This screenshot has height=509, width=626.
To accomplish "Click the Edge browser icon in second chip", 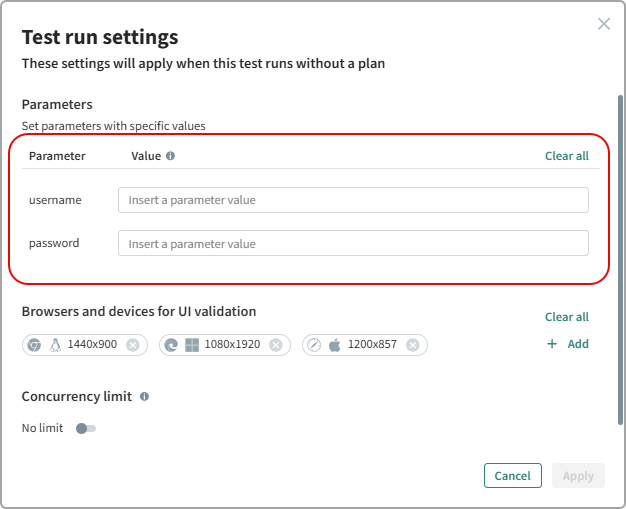I will 171,345.
